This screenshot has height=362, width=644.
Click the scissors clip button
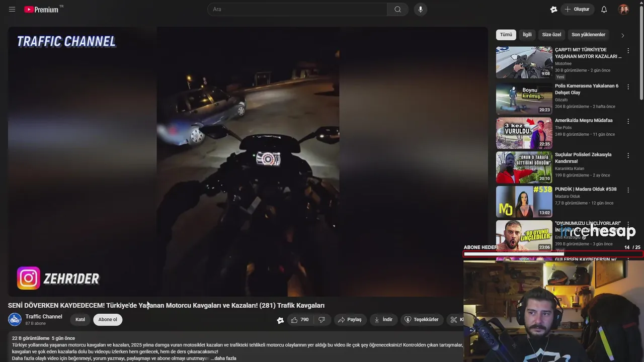pos(455,320)
